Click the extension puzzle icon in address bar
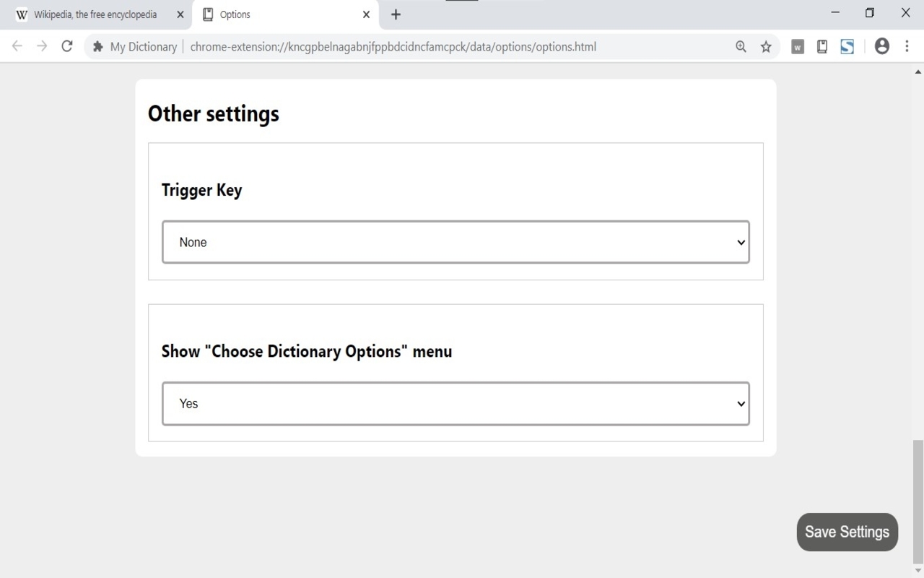Viewport: 924px width, 578px height. (x=98, y=47)
